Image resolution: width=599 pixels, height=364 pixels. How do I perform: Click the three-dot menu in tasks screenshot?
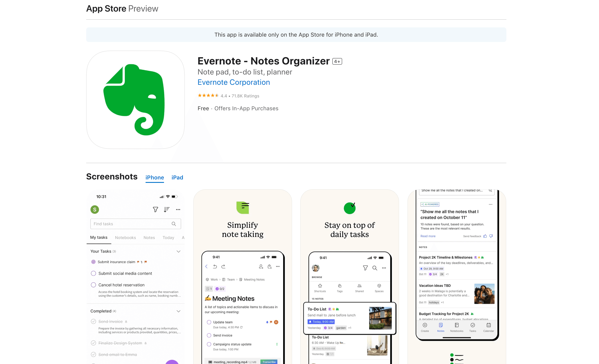(x=178, y=210)
